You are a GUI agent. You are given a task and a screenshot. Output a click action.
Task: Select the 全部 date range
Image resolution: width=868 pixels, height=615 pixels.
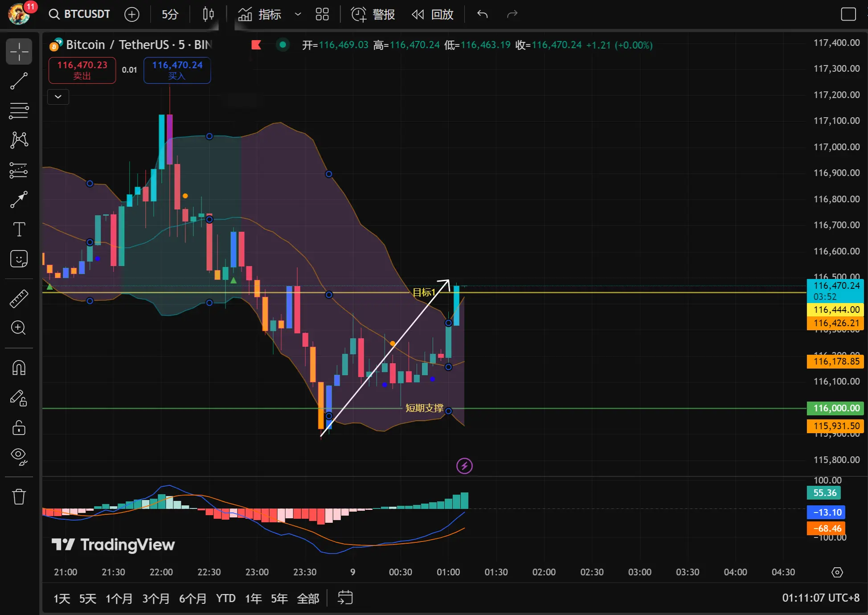coord(308,599)
